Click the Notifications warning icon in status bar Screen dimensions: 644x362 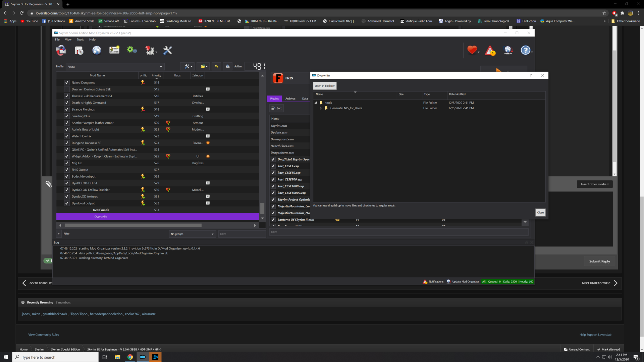pyautogui.click(x=425, y=282)
